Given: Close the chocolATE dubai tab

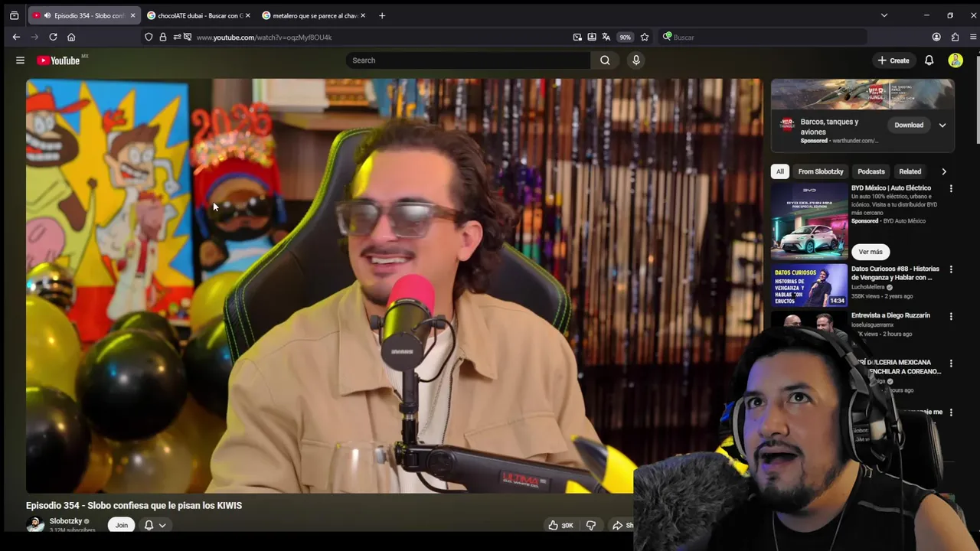Looking at the screenshot, I should 247,15.
